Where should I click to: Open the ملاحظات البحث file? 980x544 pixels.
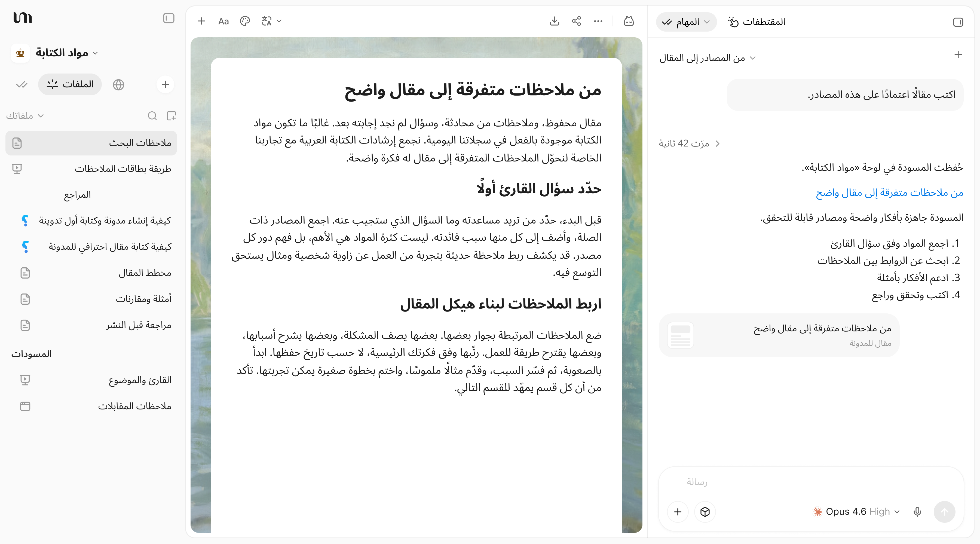click(x=91, y=143)
